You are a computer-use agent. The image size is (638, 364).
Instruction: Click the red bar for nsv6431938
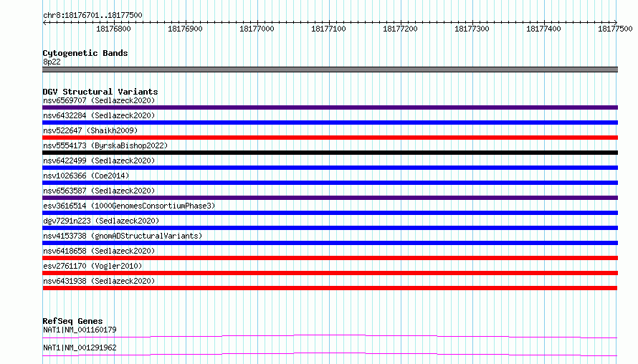[x=330, y=288]
